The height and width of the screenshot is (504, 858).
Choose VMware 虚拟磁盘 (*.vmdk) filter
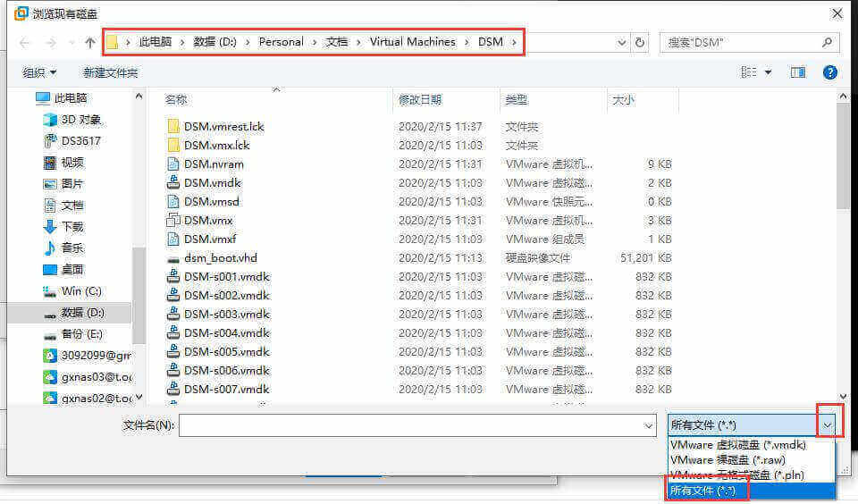pyautogui.click(x=752, y=445)
